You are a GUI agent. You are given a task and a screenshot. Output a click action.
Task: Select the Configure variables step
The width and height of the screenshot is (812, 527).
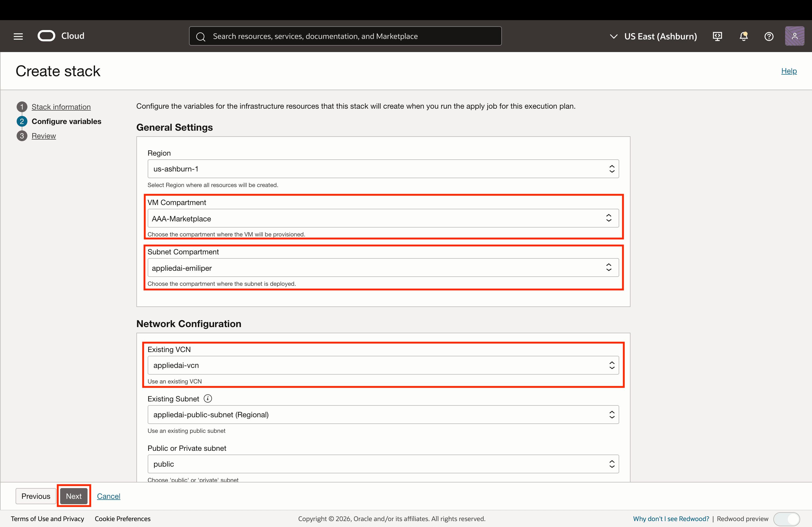(67, 121)
